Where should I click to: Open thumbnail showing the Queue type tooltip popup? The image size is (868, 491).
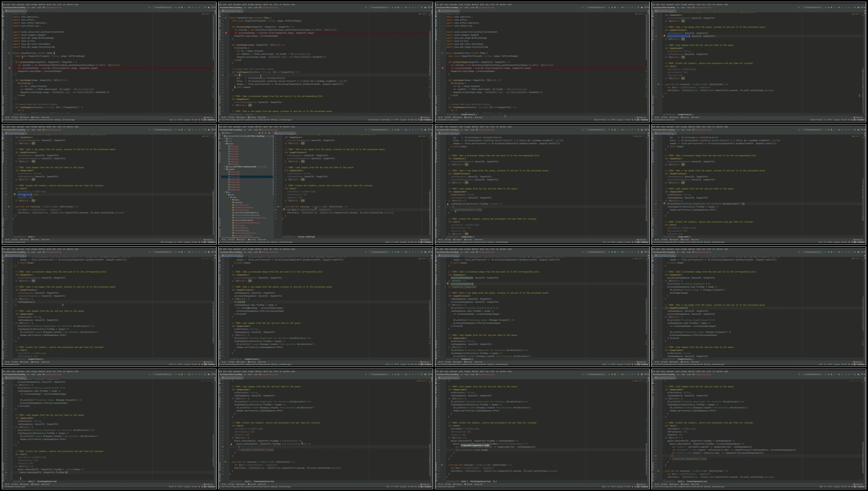click(x=542, y=429)
